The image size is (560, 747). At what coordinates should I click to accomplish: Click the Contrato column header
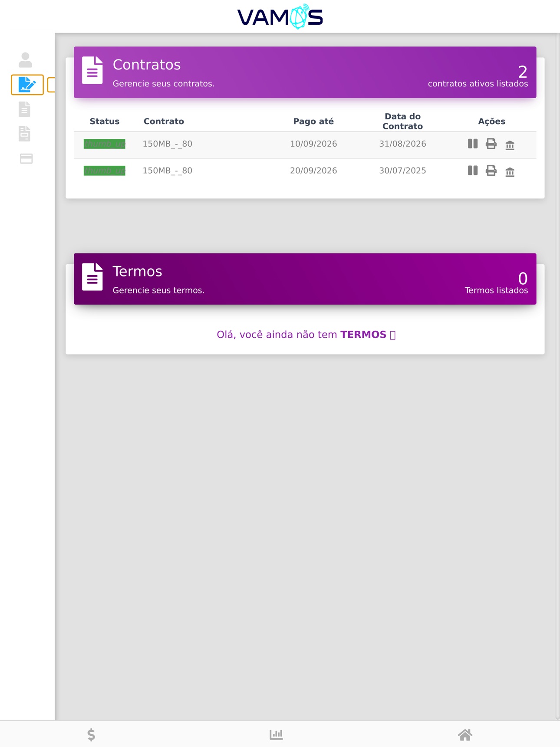click(164, 122)
